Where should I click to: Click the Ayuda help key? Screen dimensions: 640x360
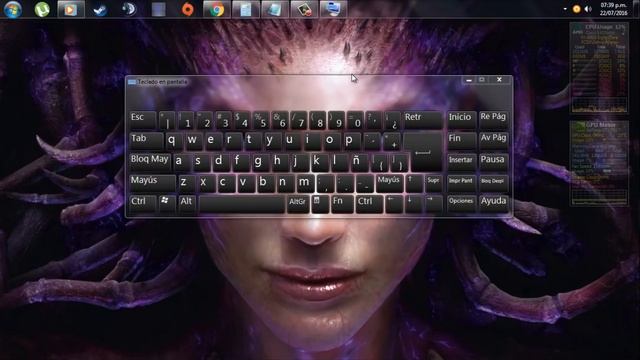[493, 204]
